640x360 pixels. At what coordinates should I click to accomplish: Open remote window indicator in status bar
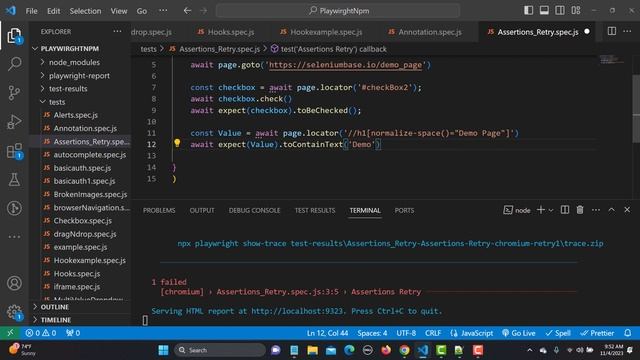coord(10,333)
